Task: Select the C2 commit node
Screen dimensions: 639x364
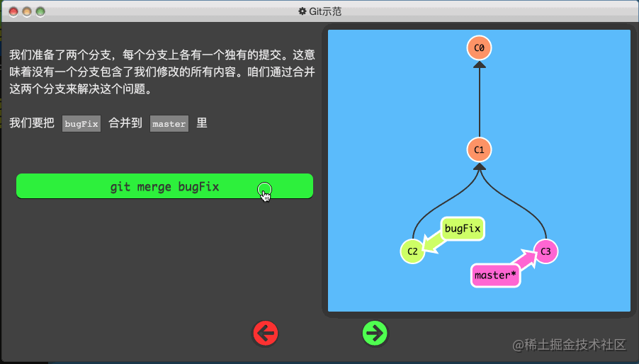Action: [412, 251]
